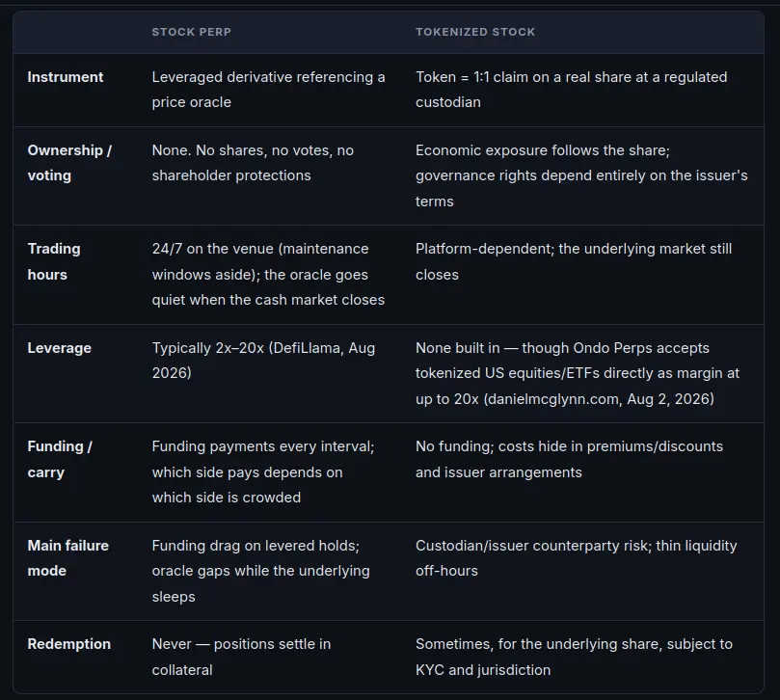Click the 'Sometimes, for the underlying share' cell
Screen dimensions: 780x700
pyautogui.click(x=574, y=657)
